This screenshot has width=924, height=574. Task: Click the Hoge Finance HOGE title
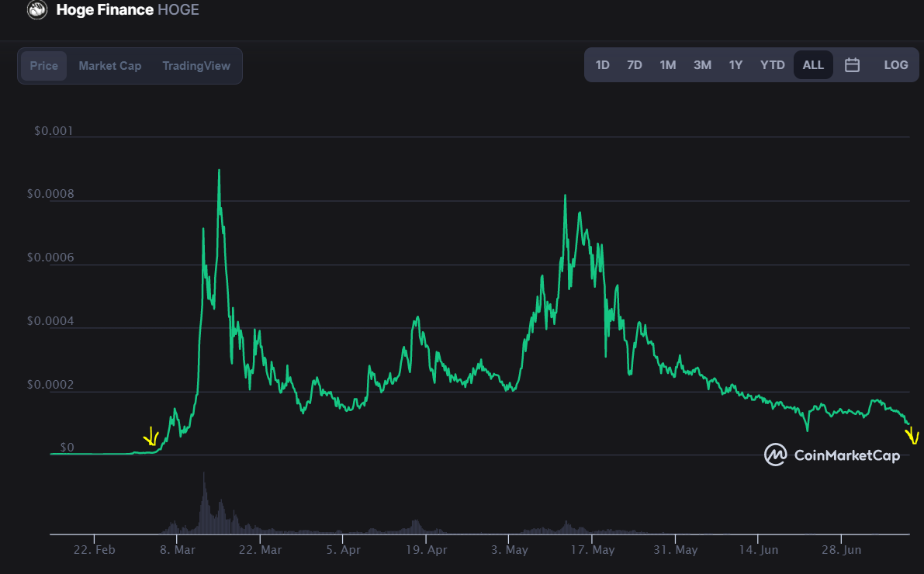click(127, 9)
